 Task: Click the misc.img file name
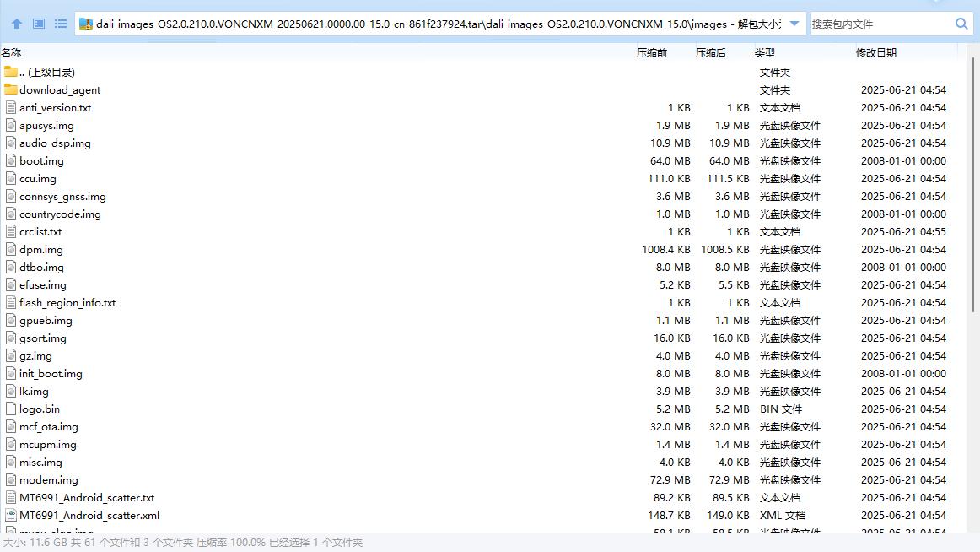40,462
